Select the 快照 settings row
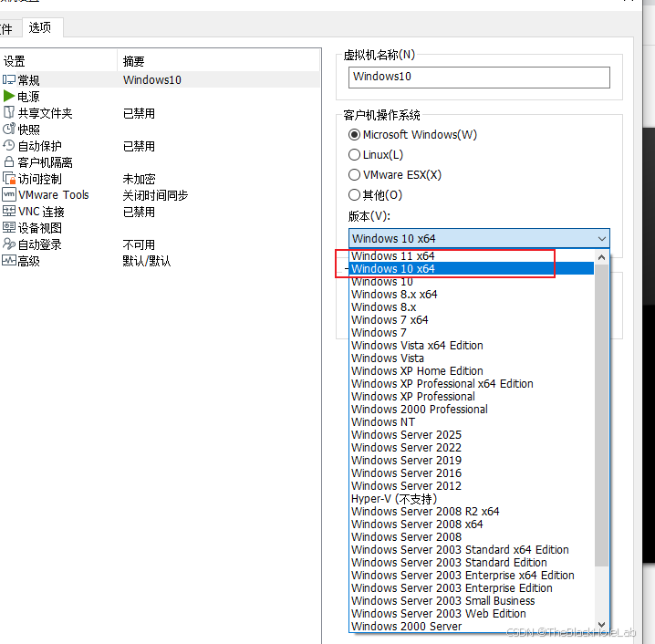This screenshot has width=655, height=644. 161,129
